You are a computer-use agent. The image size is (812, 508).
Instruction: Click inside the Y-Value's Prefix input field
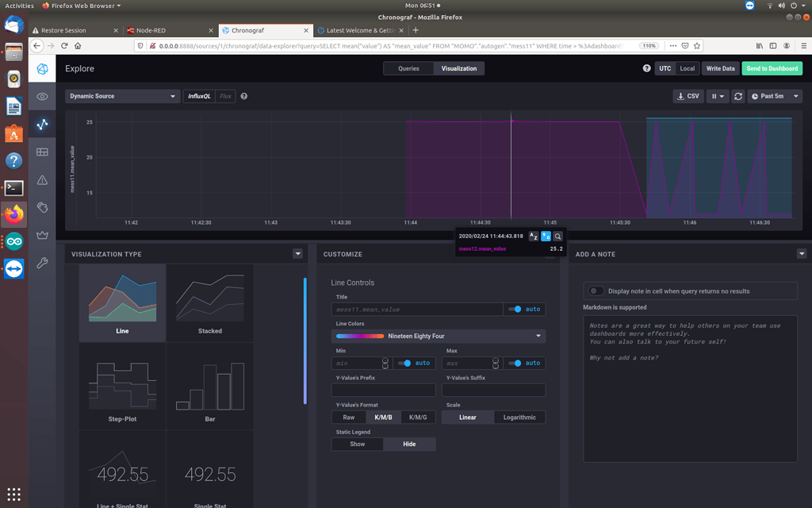coord(383,390)
